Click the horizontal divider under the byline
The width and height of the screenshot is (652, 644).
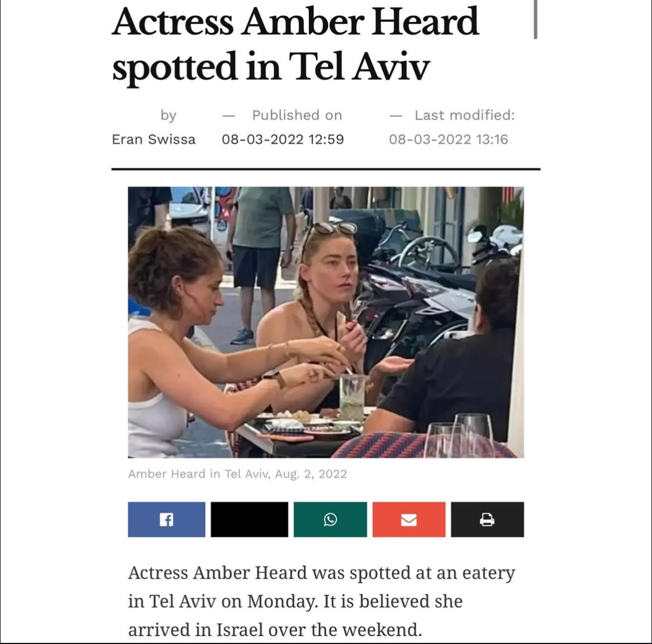326,169
